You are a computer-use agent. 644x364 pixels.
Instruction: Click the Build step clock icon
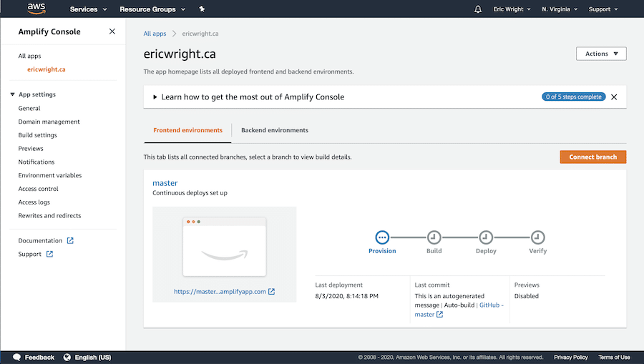[434, 237]
